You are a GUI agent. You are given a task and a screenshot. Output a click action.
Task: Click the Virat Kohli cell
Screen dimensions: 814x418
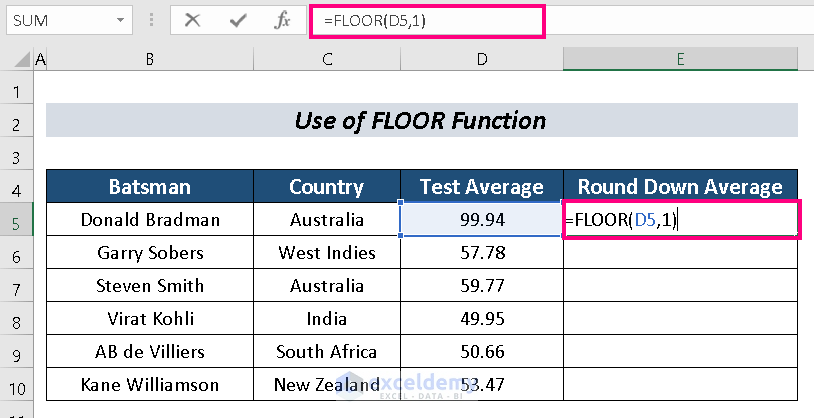tap(149, 319)
